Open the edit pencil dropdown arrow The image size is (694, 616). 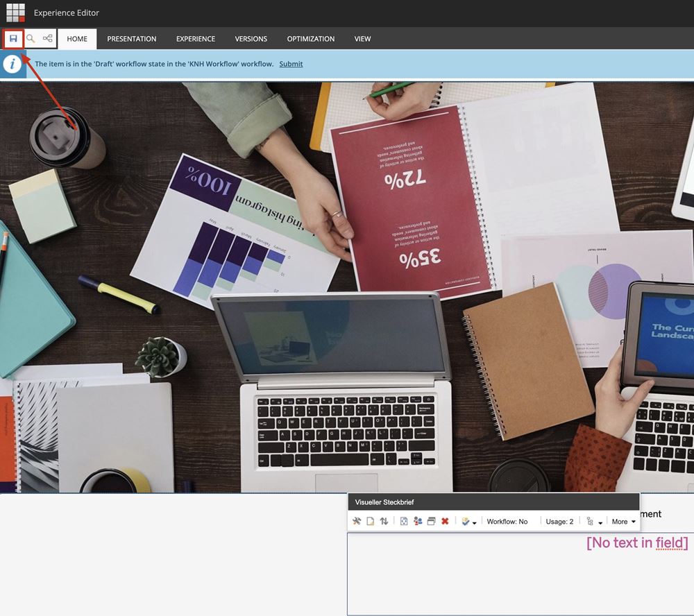click(475, 523)
